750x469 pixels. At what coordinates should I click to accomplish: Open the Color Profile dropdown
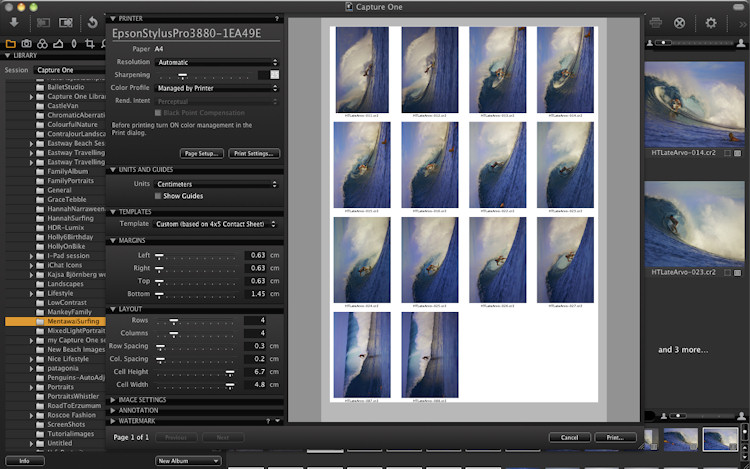[217, 88]
